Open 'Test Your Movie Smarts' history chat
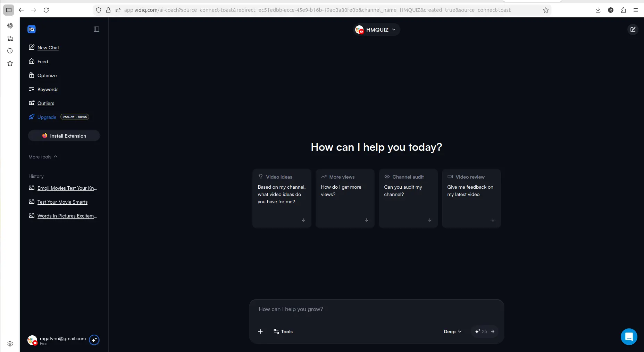644x352 pixels. pyautogui.click(x=58, y=202)
